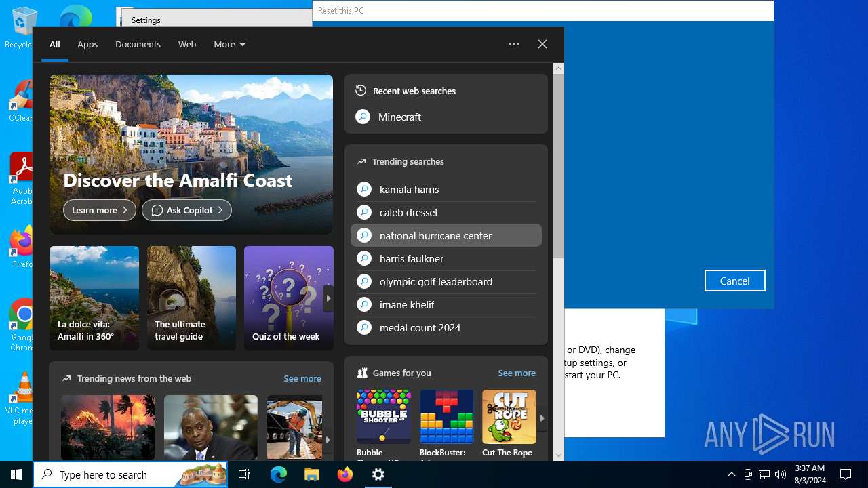Click the search panel scrollbar up arrow
868x488 pixels.
coord(559,68)
